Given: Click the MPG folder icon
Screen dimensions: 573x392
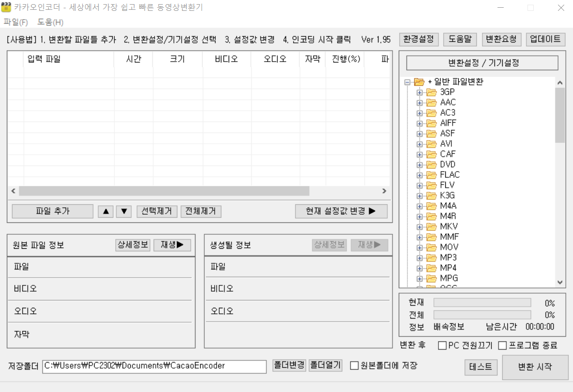Looking at the screenshot, I should click(432, 278).
